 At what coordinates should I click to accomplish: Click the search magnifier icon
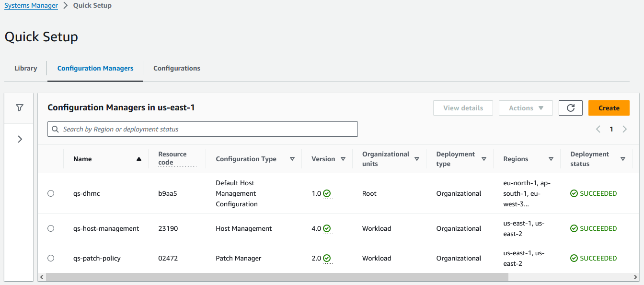tap(55, 129)
